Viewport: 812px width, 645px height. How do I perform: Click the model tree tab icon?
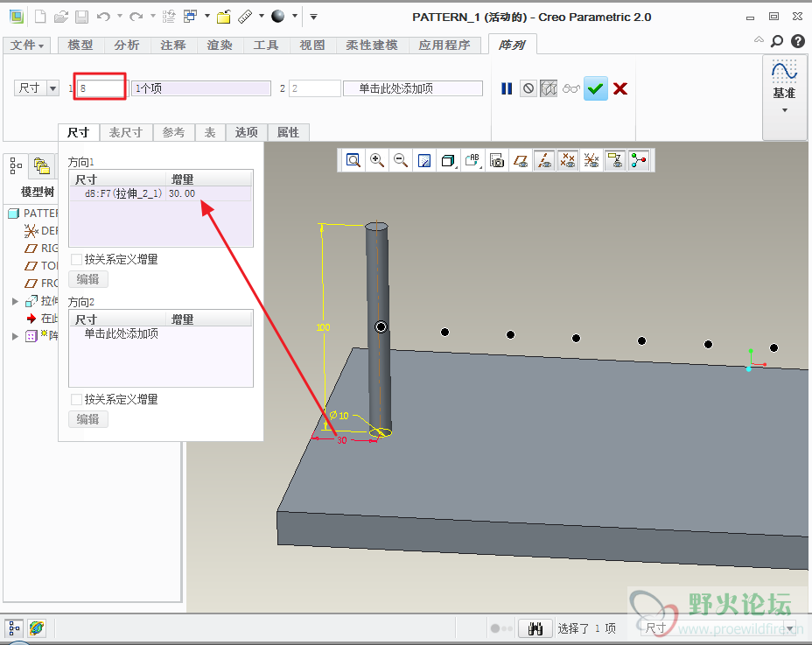tap(16, 165)
